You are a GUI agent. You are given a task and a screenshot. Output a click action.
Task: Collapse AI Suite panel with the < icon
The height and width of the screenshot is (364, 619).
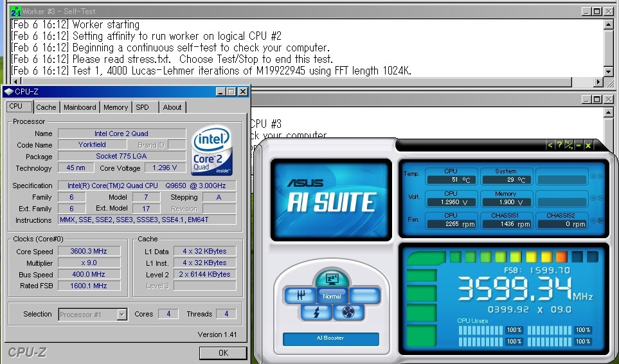[550, 146]
